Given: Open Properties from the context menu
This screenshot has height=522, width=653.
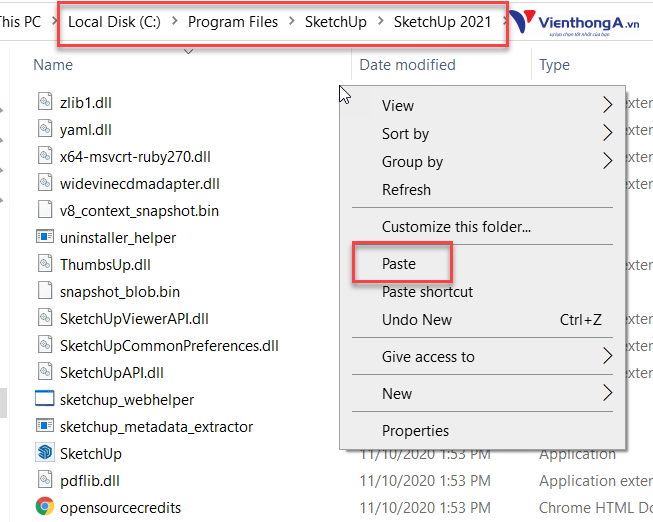Looking at the screenshot, I should tap(482, 430).
